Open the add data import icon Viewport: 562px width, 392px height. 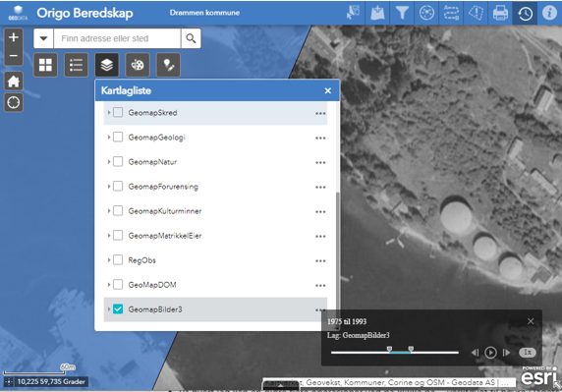point(377,13)
